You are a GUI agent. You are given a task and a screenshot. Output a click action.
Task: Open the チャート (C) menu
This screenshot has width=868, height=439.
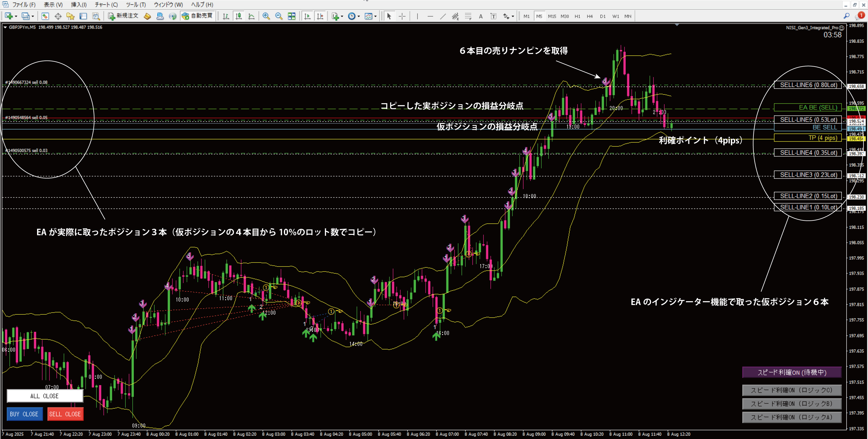coord(106,5)
